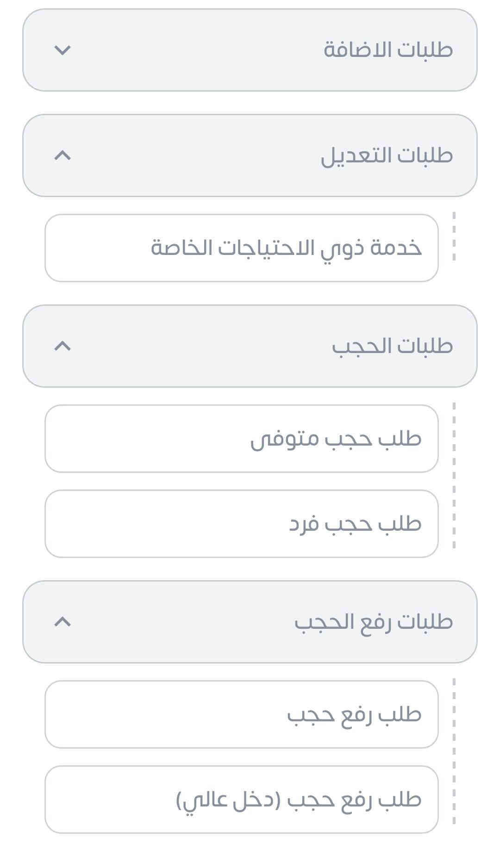
Task: Expand the طلبات الاضافة section
Action: tap(250, 50)
